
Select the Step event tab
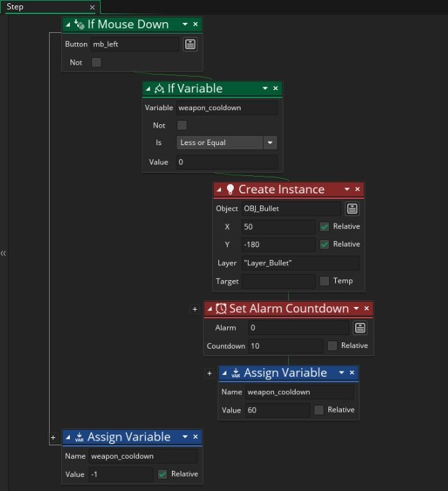15,7
